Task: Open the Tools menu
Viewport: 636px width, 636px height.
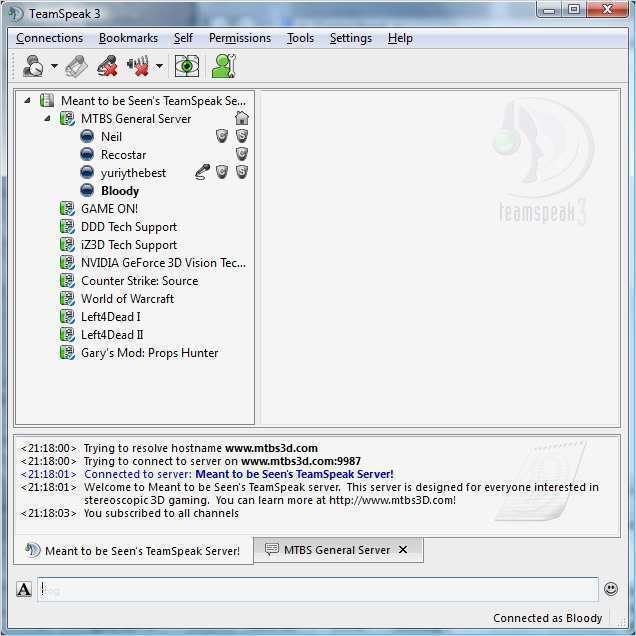Action: coord(300,38)
